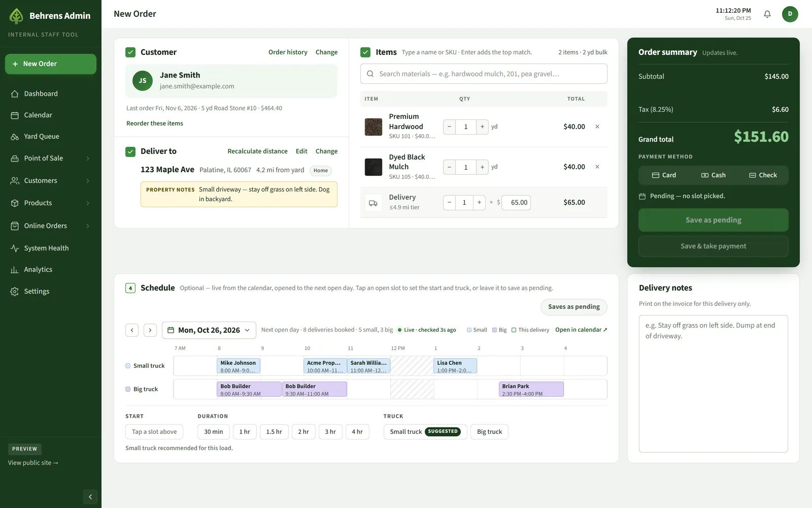Screen dimensions: 812x508
Task: Increase Delivery quantity with plus
Action: pyautogui.click(x=479, y=202)
